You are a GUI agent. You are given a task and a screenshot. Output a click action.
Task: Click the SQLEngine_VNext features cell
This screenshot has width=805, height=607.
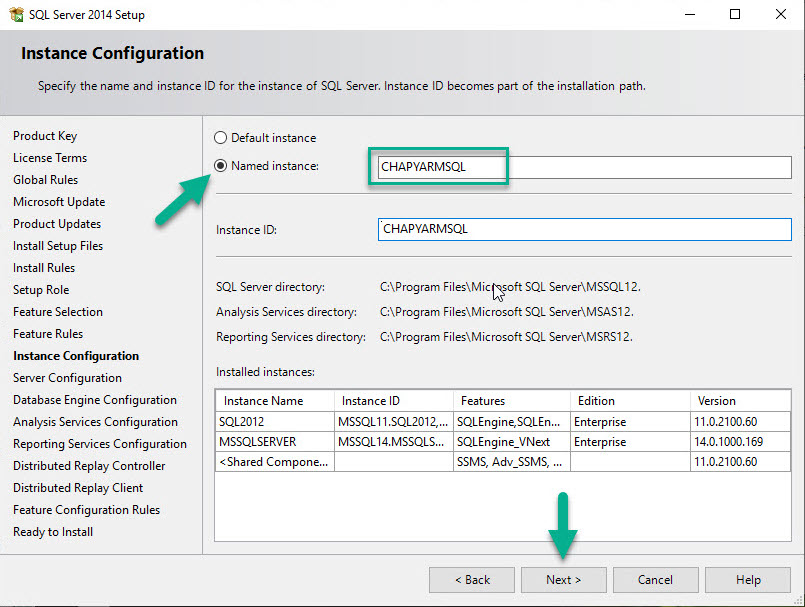(512, 442)
